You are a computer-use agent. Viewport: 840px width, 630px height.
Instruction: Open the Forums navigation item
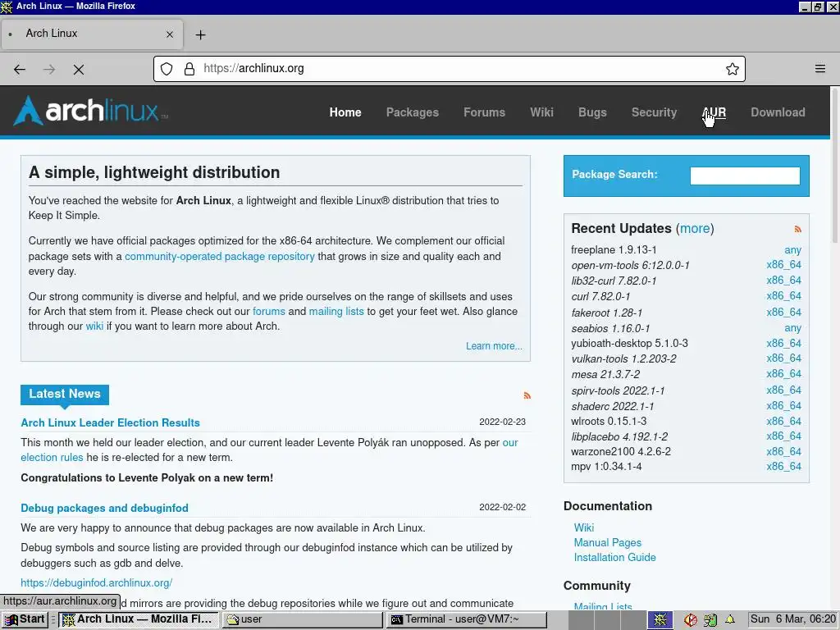click(484, 112)
